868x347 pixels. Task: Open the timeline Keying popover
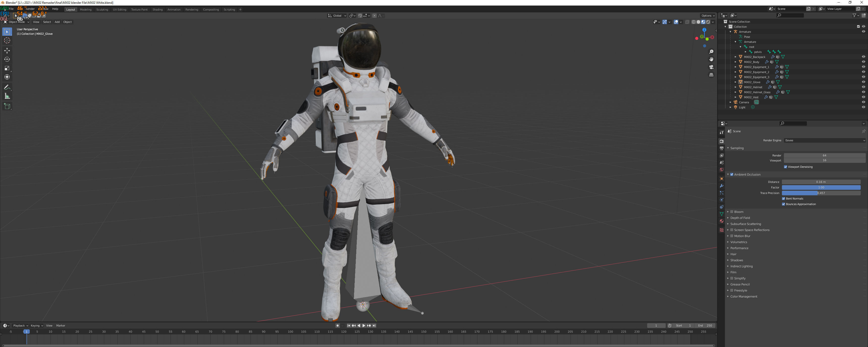37,326
